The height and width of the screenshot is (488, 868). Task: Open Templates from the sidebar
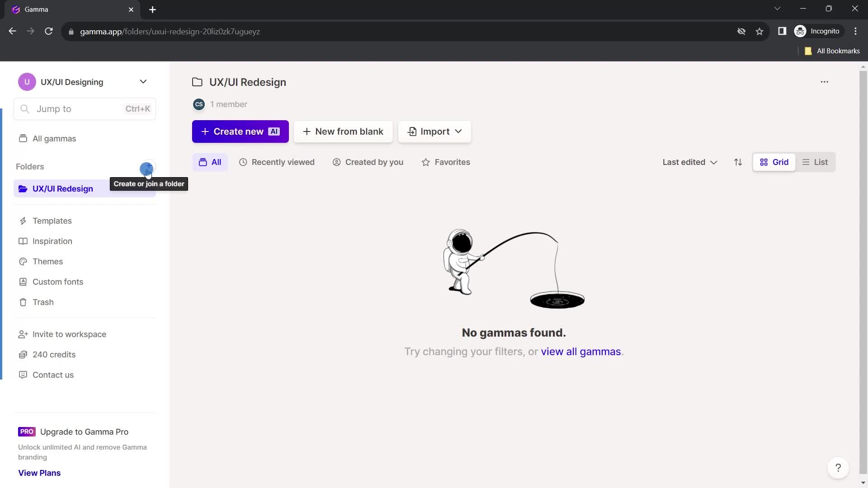(52, 221)
